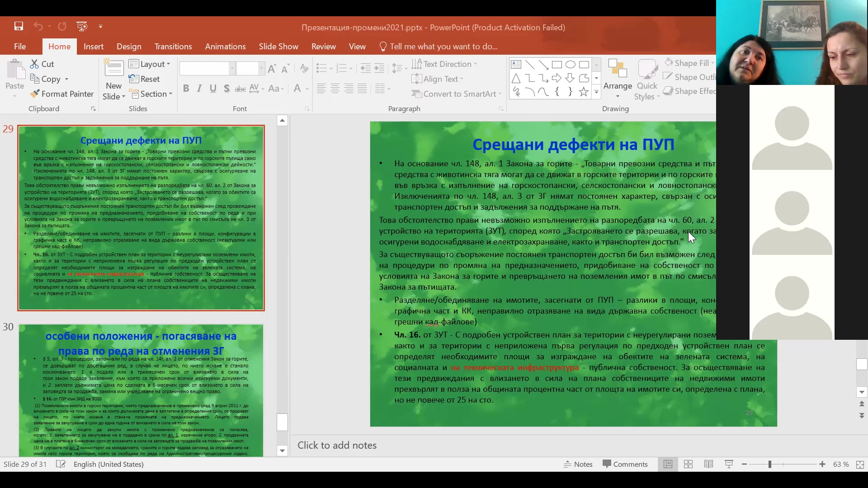Toggle Bold formatting

pos(186,89)
